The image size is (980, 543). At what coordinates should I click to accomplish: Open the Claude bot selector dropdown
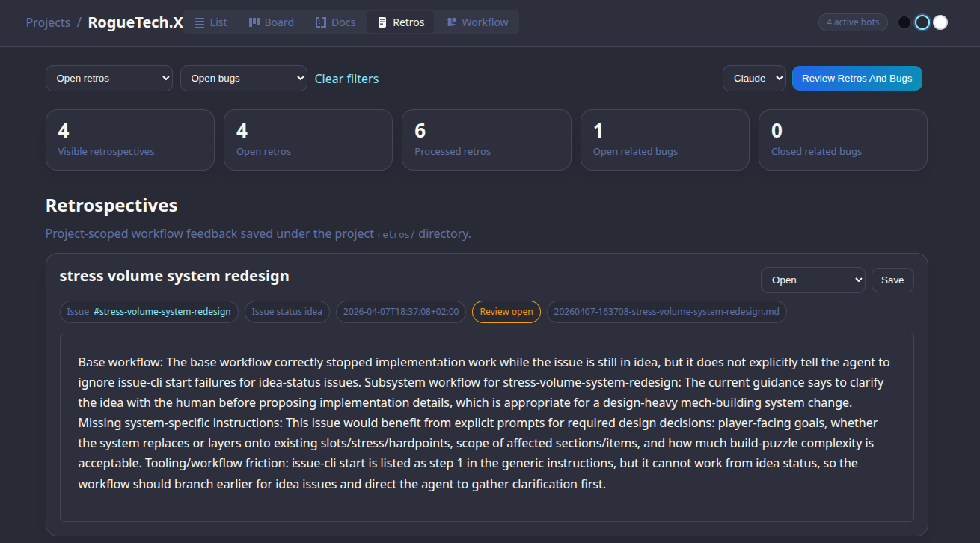coord(754,78)
